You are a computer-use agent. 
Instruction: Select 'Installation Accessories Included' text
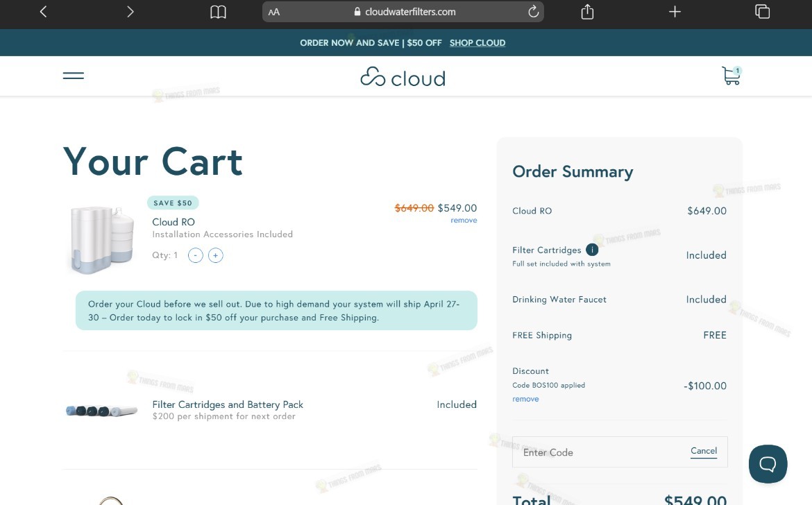point(222,234)
